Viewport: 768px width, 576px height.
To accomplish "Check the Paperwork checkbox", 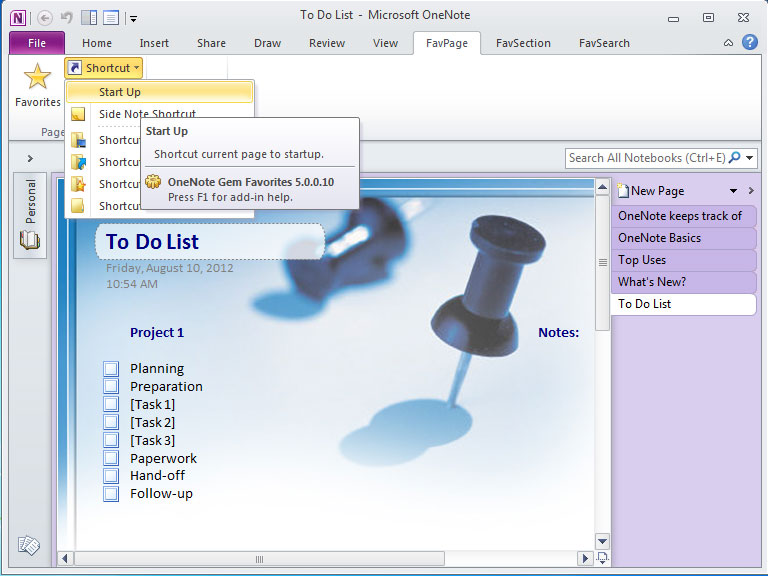I will tap(111, 458).
